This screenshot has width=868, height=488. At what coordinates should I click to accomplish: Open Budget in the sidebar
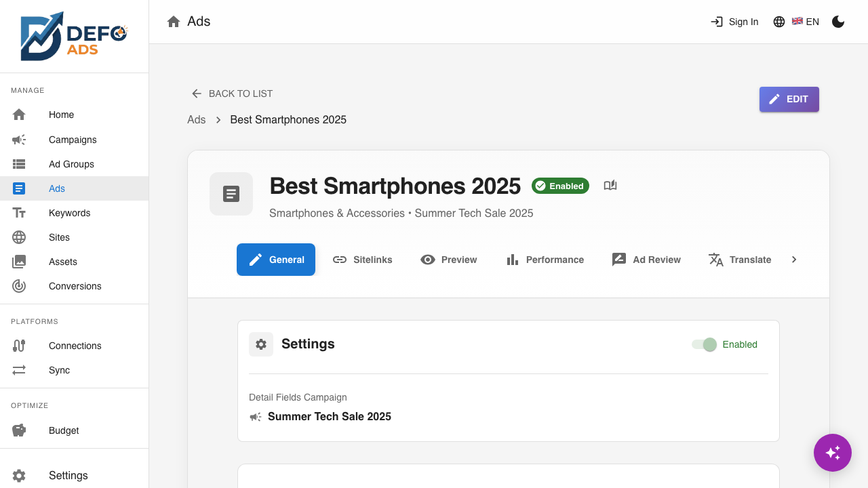point(75,430)
